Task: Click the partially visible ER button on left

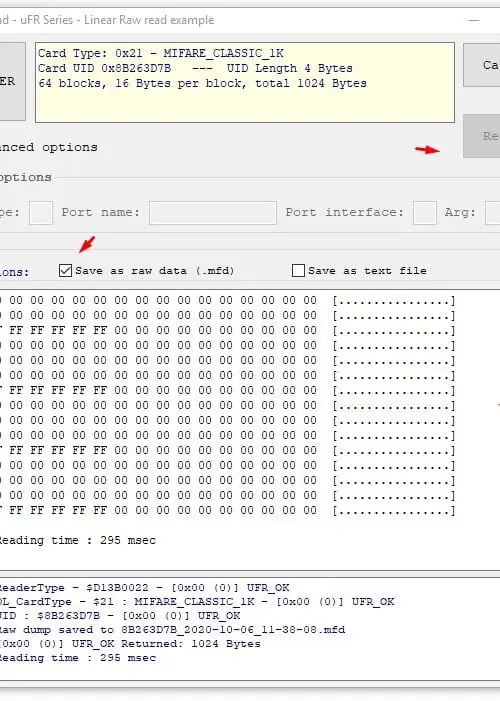Action: (13, 81)
